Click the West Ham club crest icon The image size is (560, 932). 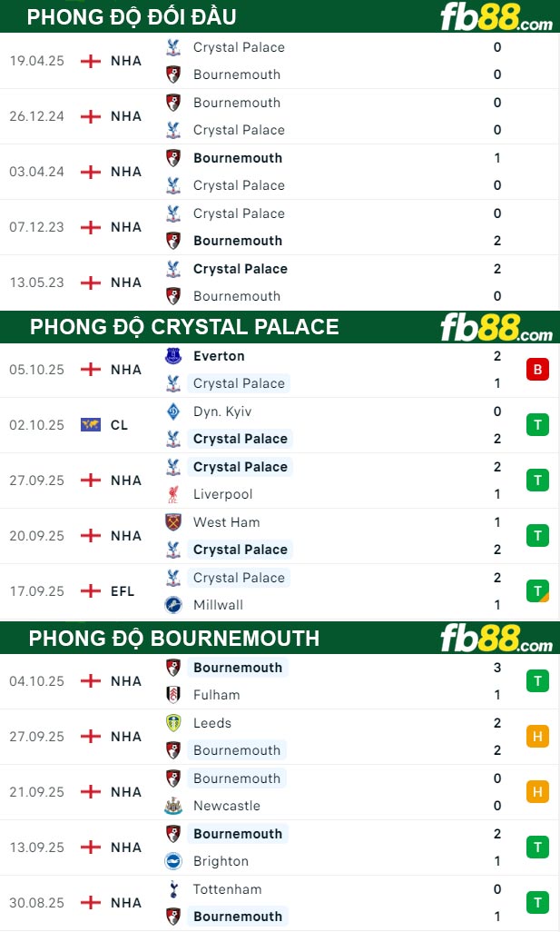pos(173,522)
